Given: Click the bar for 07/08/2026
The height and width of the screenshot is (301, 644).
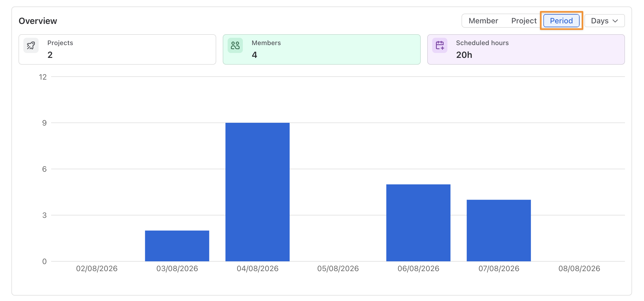Looking at the screenshot, I should tap(499, 230).
